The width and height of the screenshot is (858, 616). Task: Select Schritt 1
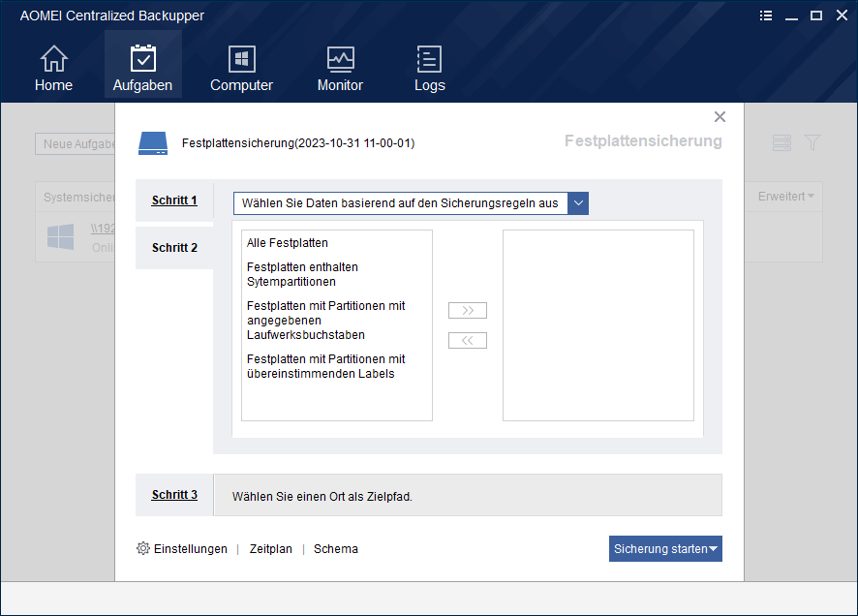click(174, 200)
